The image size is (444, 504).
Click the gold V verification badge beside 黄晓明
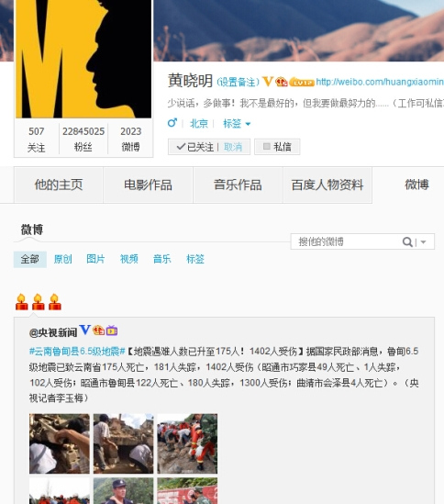(268, 82)
